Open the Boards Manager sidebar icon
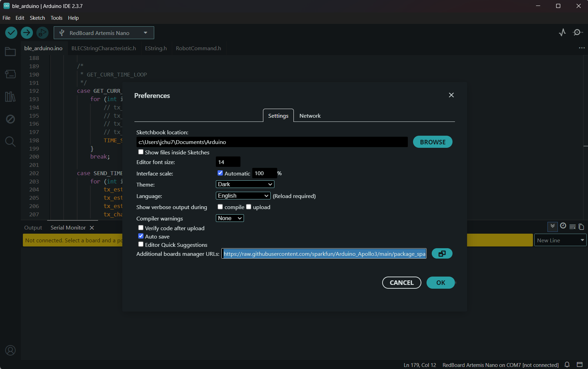The height and width of the screenshot is (369, 588). 10,74
